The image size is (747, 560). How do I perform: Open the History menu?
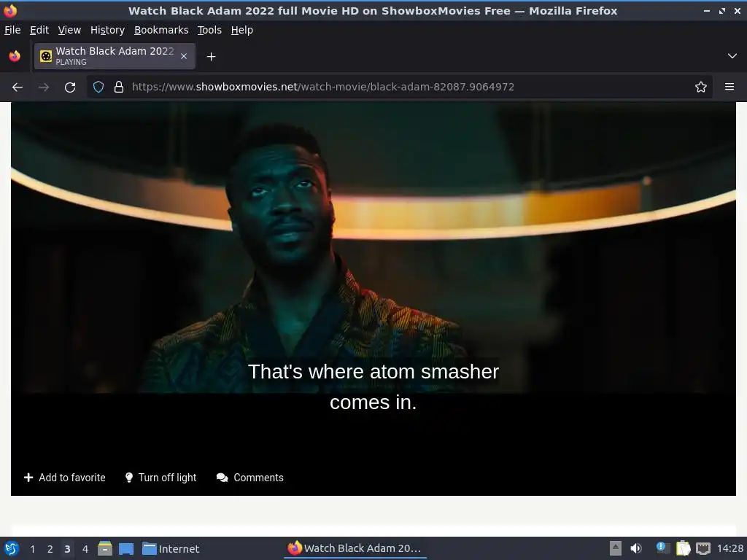(107, 30)
